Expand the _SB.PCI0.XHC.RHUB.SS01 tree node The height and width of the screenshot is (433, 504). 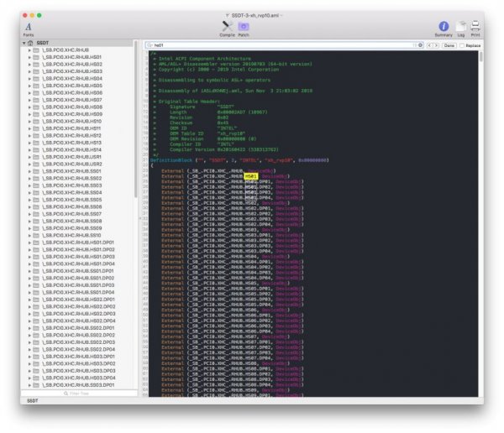point(29,170)
